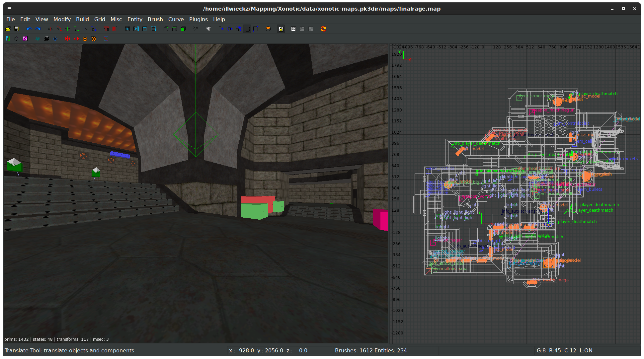Open the View menu dropdown
Image resolution: width=644 pixels, height=359 pixels.
41,19
